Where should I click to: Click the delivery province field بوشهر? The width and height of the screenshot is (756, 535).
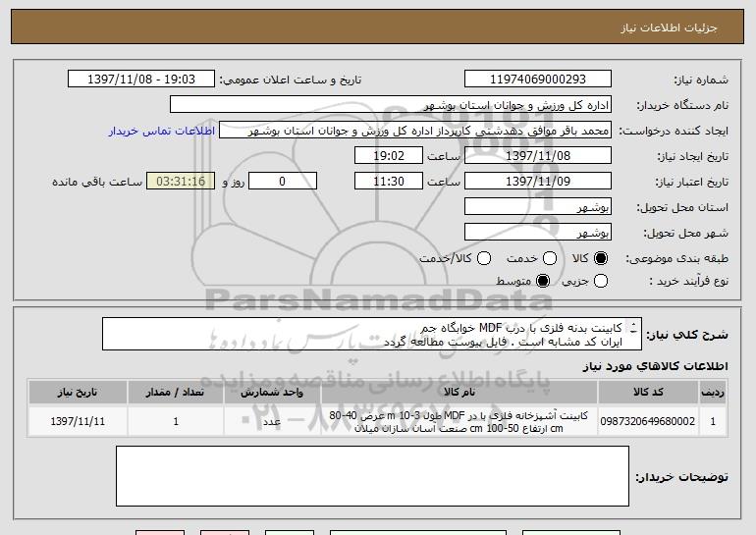click(538, 207)
